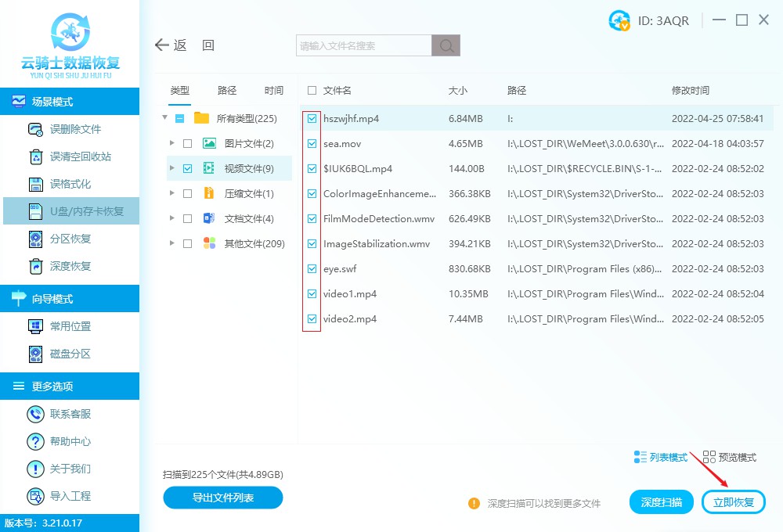Uncheck FilmModeDetection.wmv checkbox

pos(312,218)
